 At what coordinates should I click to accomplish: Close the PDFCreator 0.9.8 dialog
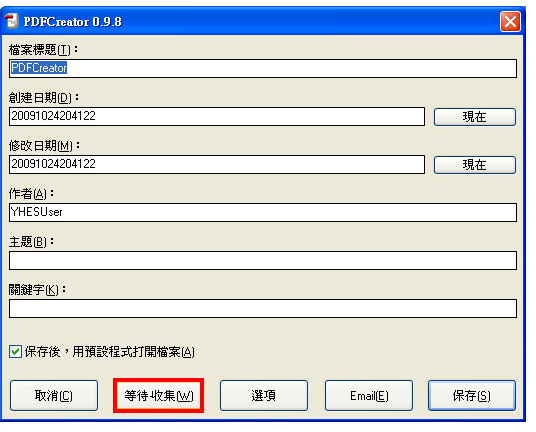pyautogui.click(x=510, y=22)
